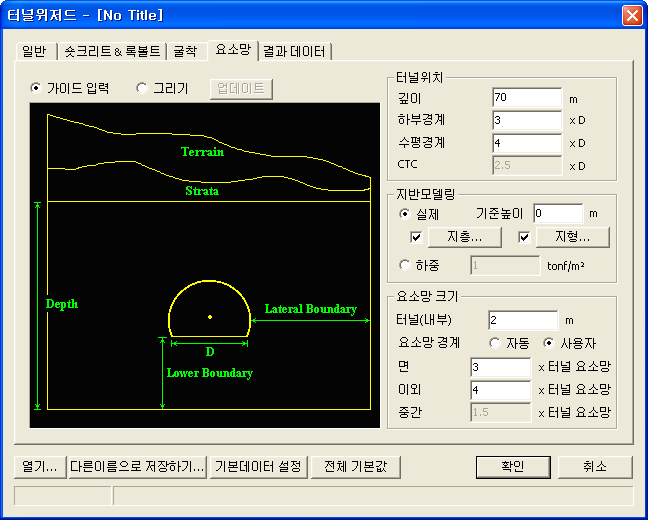Viewport: 648px width, 520px height.
Task: Click the Lateral Boundary label
Action: tap(311, 309)
